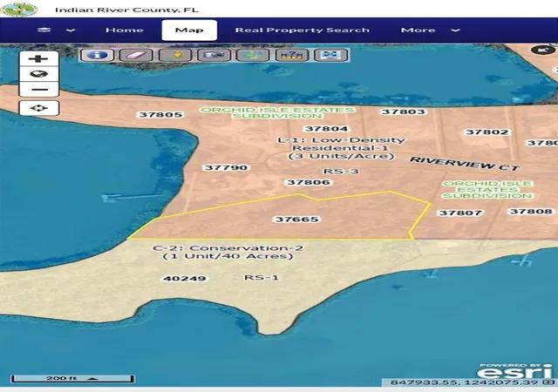The height and width of the screenshot is (392, 558).
Task: Select the ruler question-mark measure tool
Action: [292, 55]
